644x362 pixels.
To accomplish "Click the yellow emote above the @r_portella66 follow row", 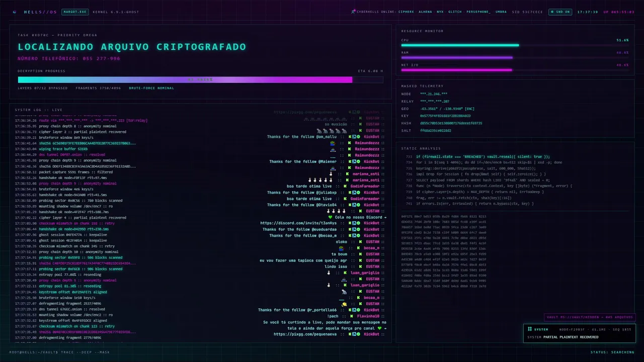I will pos(344,304).
